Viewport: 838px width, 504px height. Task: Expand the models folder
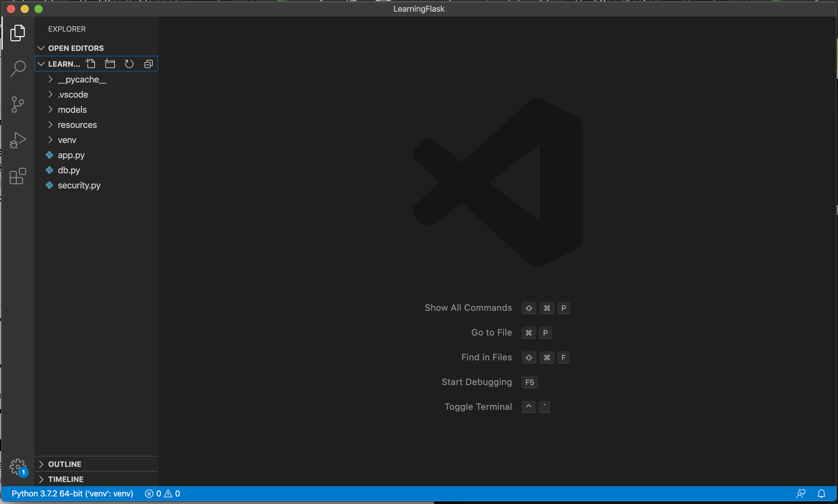pyautogui.click(x=50, y=110)
